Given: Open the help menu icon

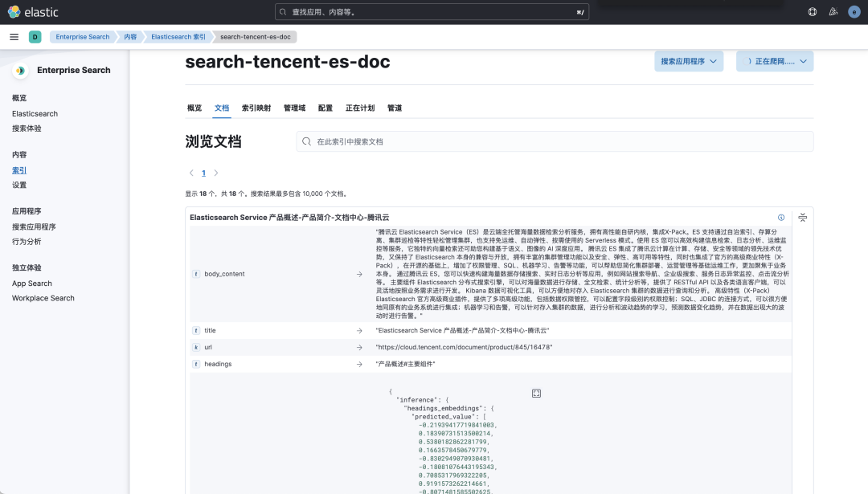Looking at the screenshot, I should 812,11.
